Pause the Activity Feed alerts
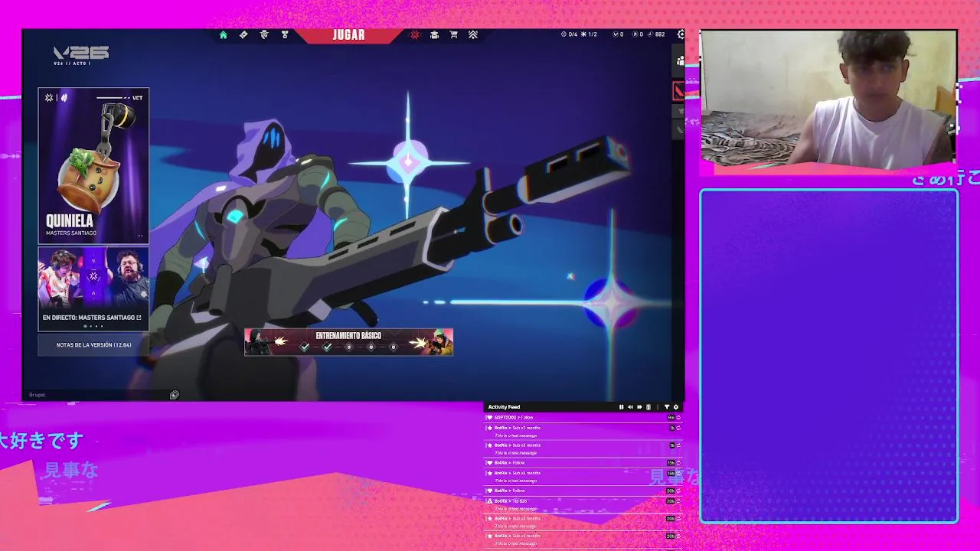 [621, 407]
